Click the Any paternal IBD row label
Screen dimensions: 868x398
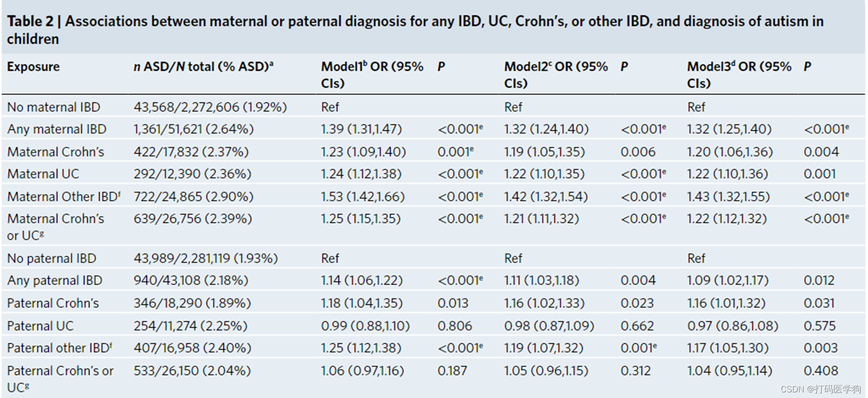pyautogui.click(x=54, y=280)
